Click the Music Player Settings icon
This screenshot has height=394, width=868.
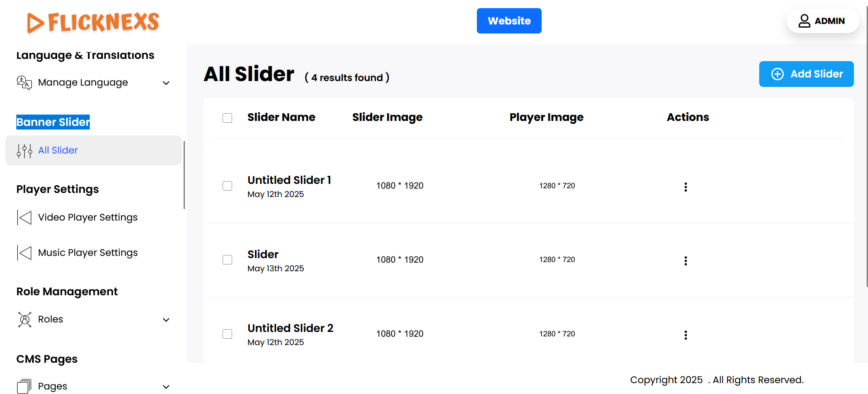(x=24, y=253)
